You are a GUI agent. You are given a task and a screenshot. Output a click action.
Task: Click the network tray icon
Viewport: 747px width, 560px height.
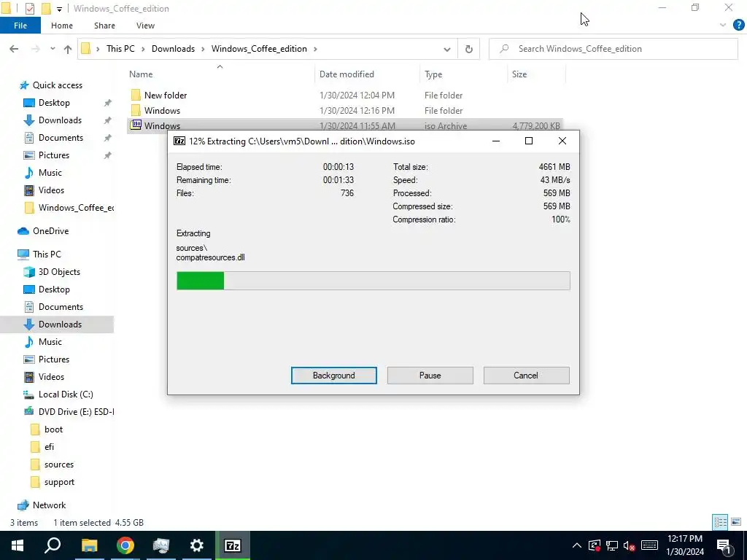(612, 545)
